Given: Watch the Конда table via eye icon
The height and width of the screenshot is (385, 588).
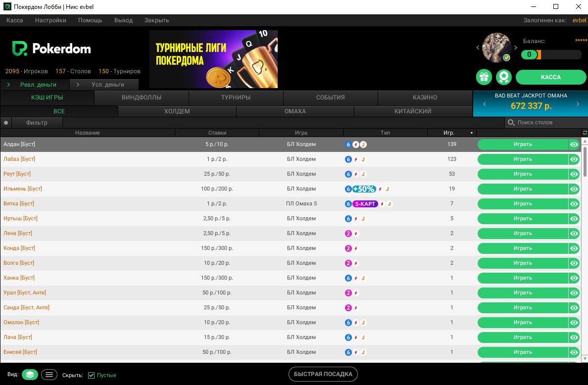Looking at the screenshot, I should point(574,248).
